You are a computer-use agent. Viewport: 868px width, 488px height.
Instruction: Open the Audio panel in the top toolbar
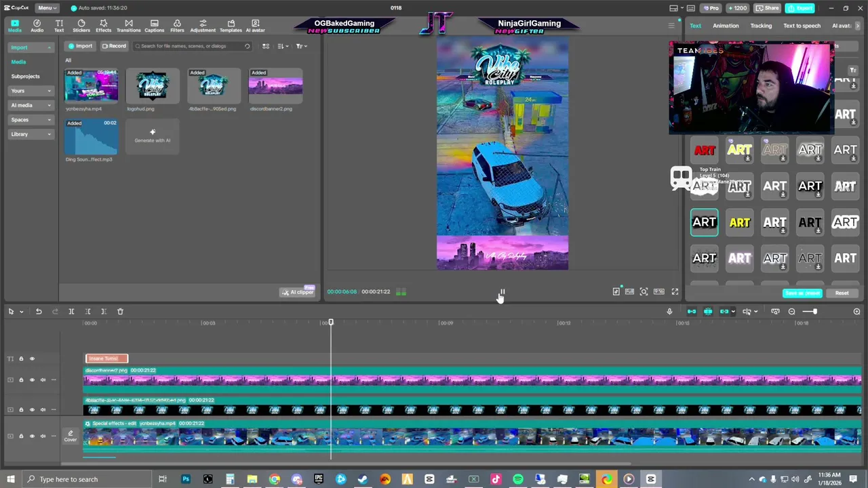pos(37,26)
